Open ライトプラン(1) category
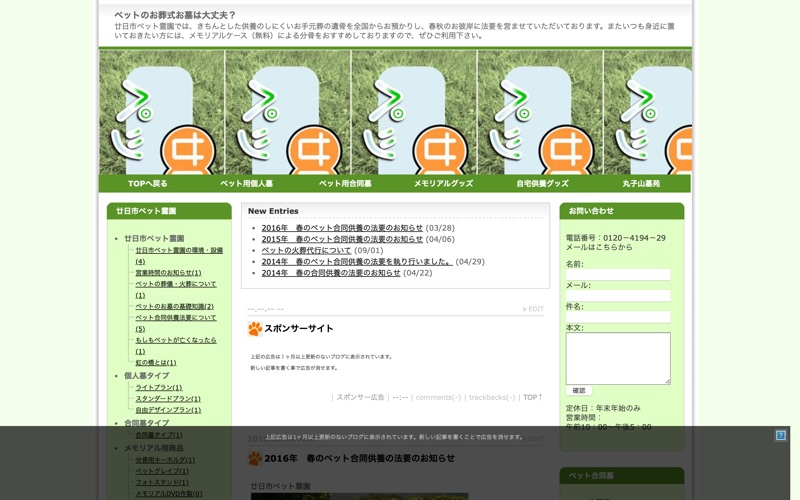 [x=159, y=388]
